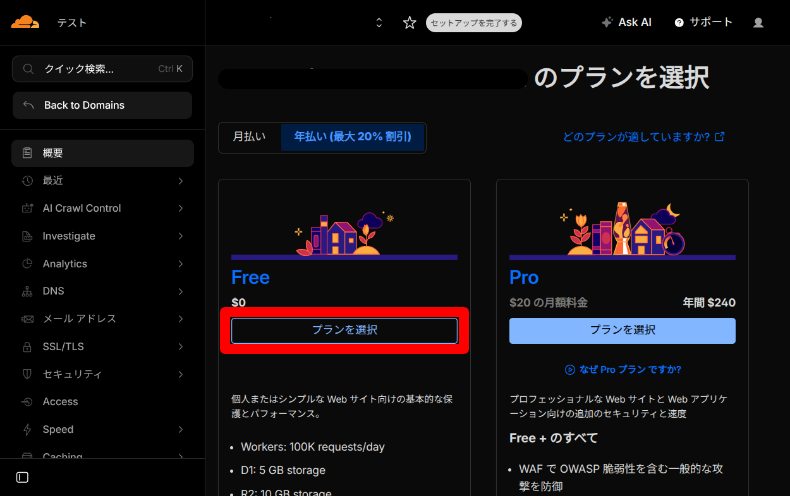Click the テスト account name
The height and width of the screenshot is (496, 790).
pos(72,23)
